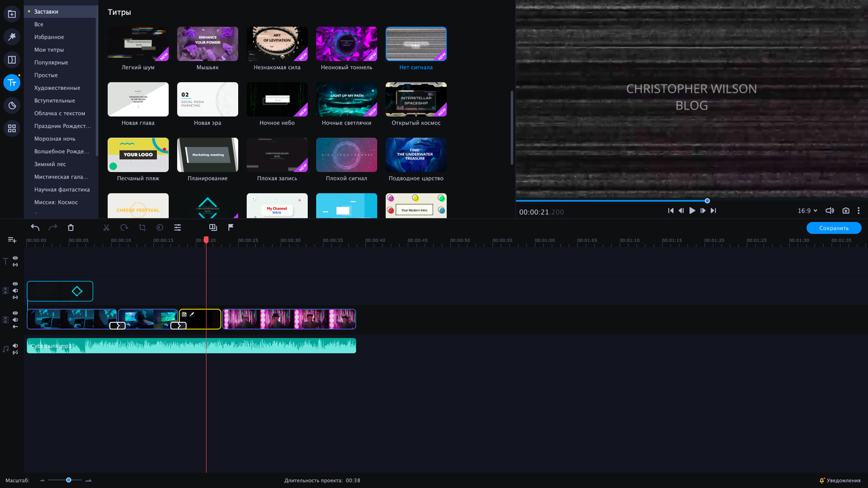The width and height of the screenshot is (868, 488).
Task: Click the Cut (scissors) tool
Action: pyautogui.click(x=106, y=228)
